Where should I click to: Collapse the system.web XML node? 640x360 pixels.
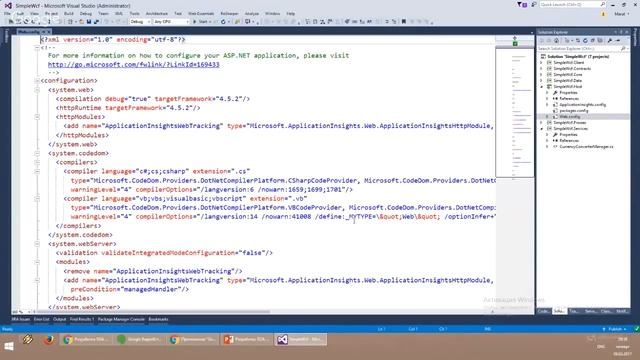click(37, 90)
